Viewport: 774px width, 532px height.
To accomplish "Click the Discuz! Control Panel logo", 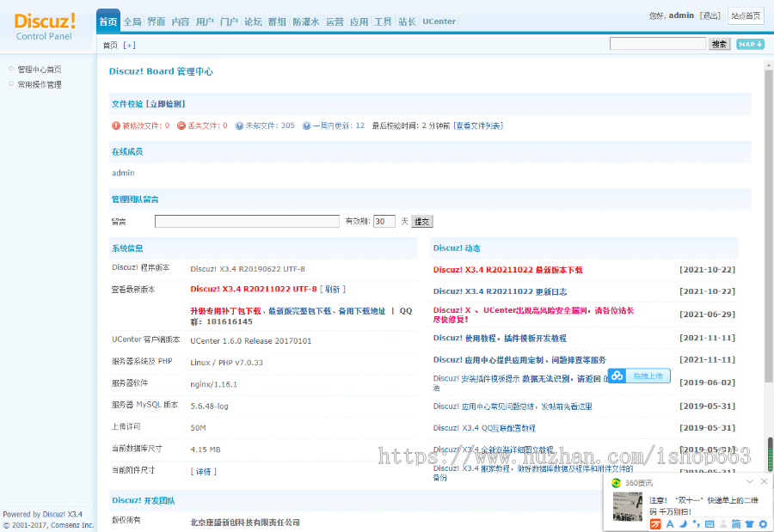I will (45, 26).
